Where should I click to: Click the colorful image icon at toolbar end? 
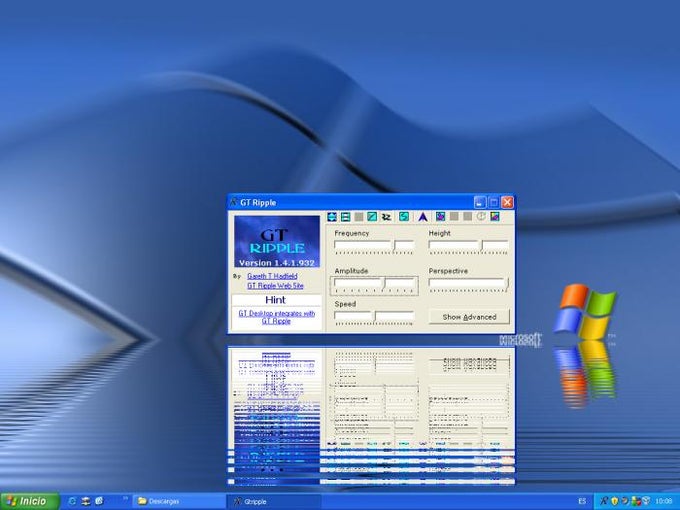pyautogui.click(x=495, y=216)
